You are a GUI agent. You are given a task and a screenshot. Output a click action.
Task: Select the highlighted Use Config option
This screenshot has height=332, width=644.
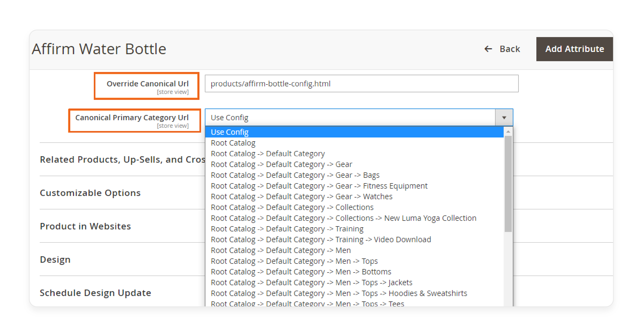click(x=354, y=132)
